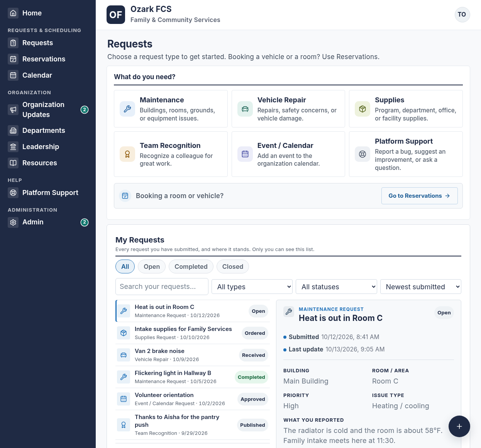Open the All statuses dropdown

pyautogui.click(x=336, y=287)
